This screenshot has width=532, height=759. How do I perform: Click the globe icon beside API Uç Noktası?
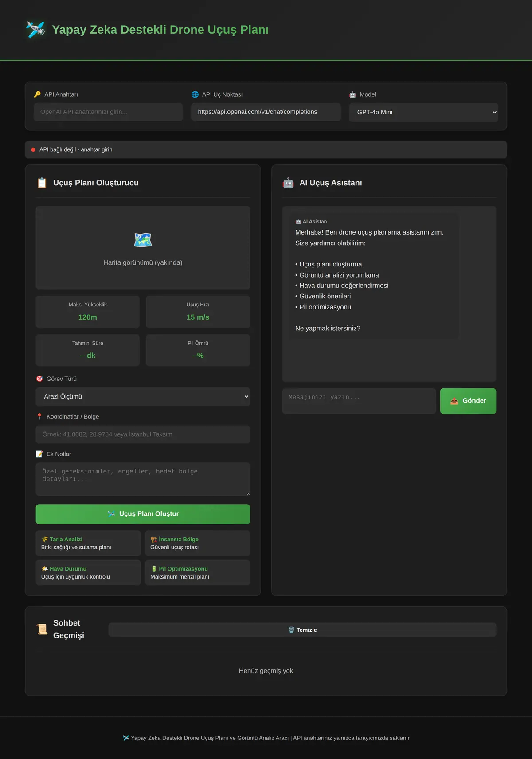pos(195,94)
